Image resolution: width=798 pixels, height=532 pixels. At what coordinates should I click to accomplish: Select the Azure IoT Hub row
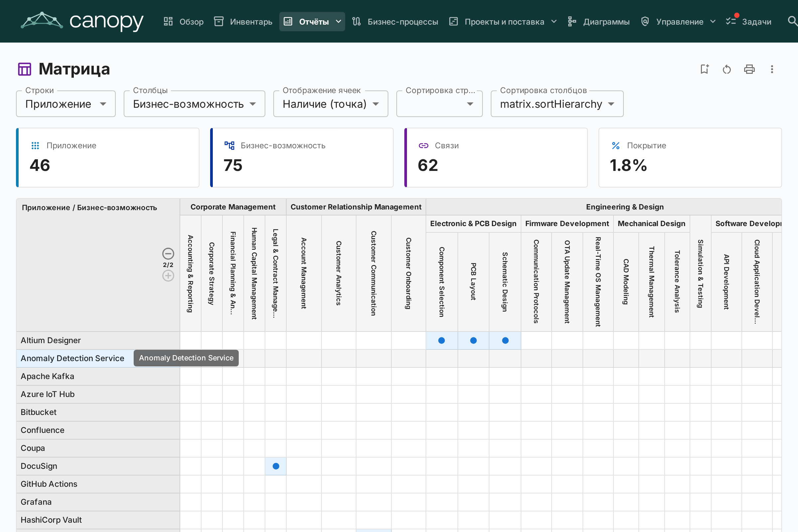click(x=98, y=394)
